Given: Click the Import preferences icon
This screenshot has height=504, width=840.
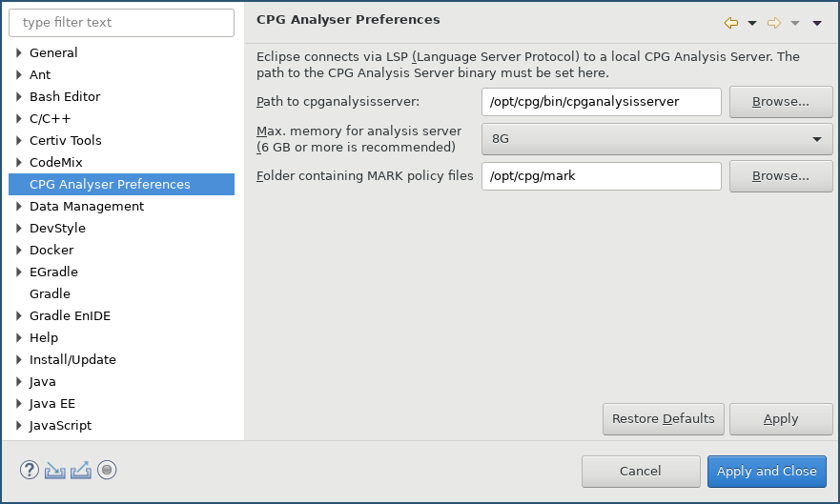Looking at the screenshot, I should click(55, 470).
